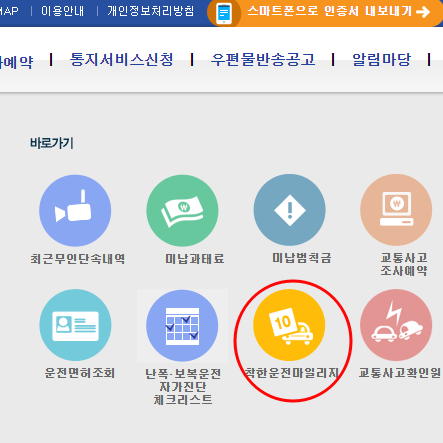The height and width of the screenshot is (443, 443).
Task: Open 난폭·보복운전 자가진단 checklist calendar icon
Action: click(182, 326)
